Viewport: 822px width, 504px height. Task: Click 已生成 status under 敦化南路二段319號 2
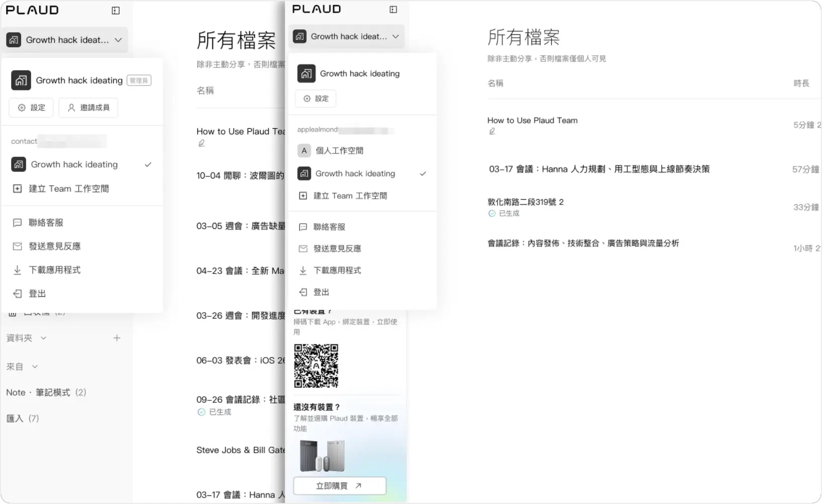[504, 213]
